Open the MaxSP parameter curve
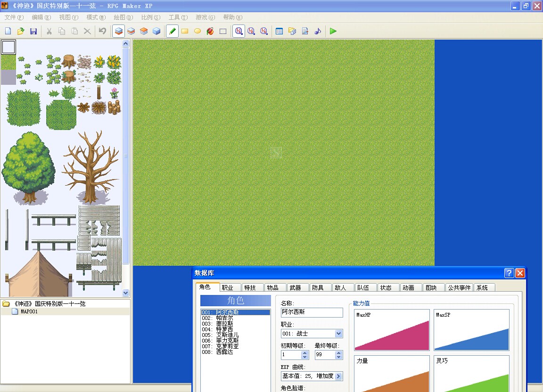Image resolution: width=543 pixels, height=392 pixels. [x=471, y=330]
